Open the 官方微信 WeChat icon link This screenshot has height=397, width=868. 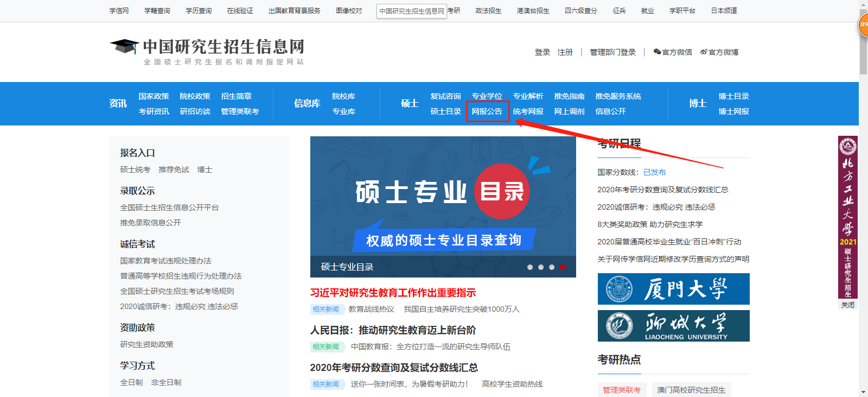673,52
